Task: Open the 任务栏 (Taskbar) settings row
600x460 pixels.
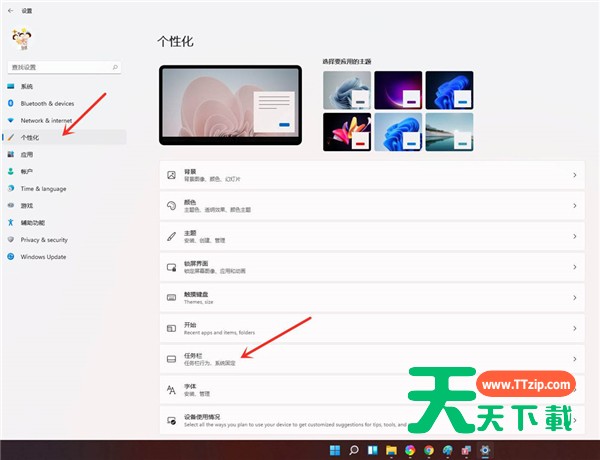Action: [372, 359]
